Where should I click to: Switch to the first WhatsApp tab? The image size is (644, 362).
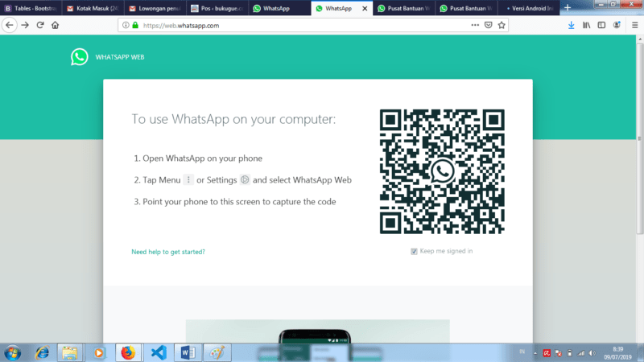(279, 8)
